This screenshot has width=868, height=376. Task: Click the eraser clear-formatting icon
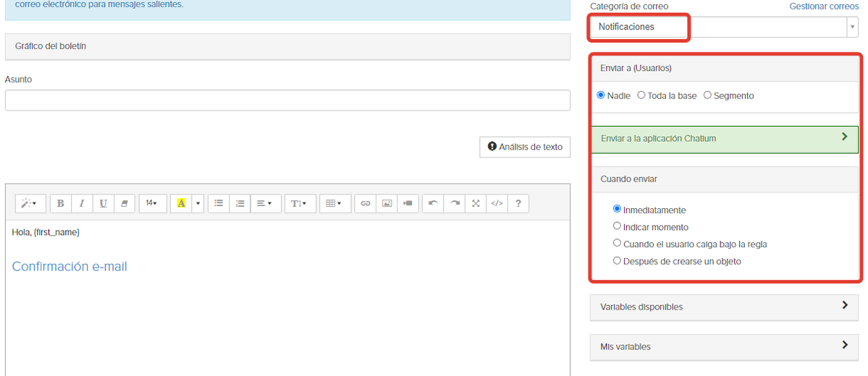(124, 203)
